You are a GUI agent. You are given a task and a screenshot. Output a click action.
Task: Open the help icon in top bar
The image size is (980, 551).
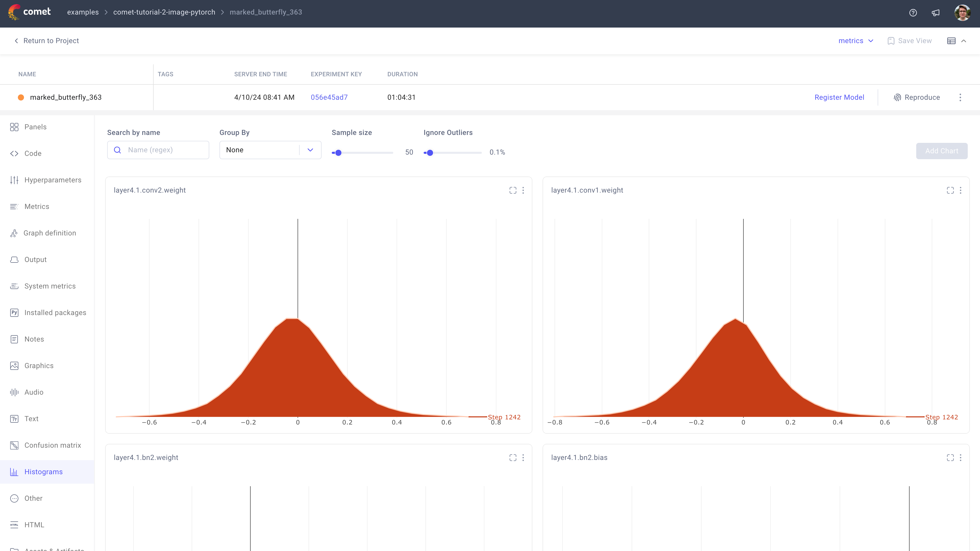913,12
